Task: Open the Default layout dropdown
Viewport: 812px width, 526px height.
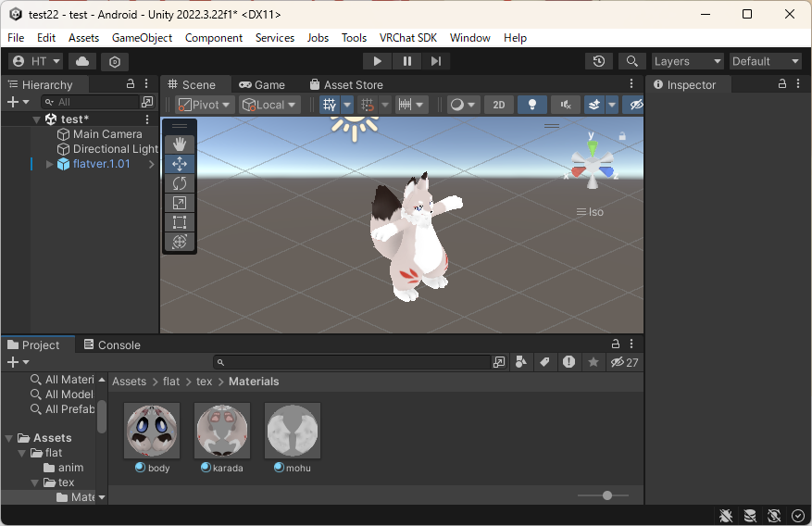Action: point(766,62)
